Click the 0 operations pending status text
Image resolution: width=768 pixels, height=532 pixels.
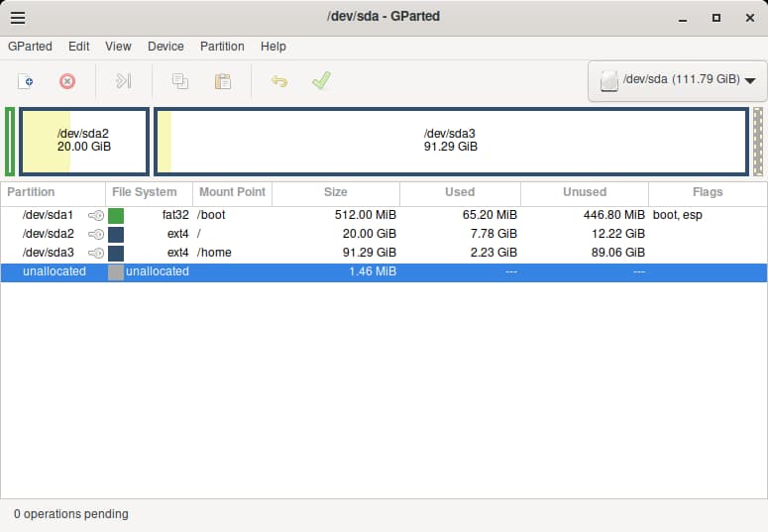[x=71, y=514]
